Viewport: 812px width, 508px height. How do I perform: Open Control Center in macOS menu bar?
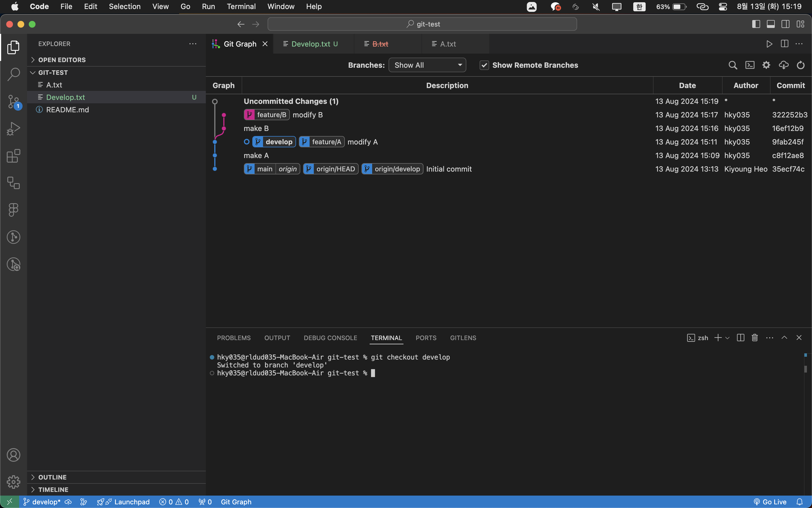click(723, 6)
